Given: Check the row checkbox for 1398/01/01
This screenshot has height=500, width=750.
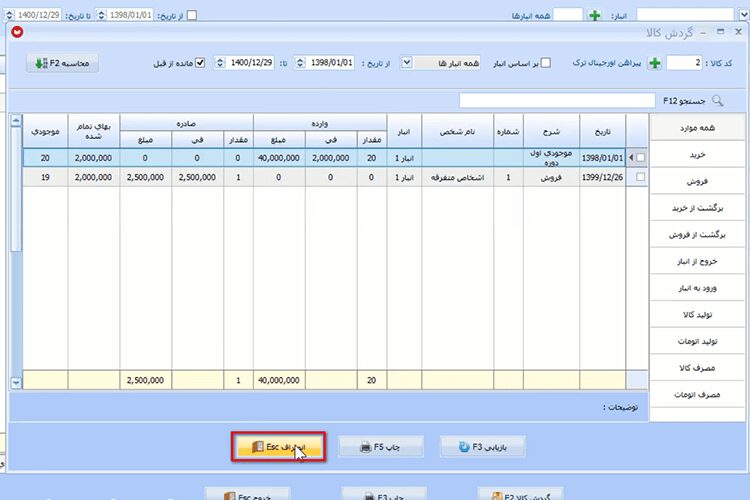Looking at the screenshot, I should [640, 158].
